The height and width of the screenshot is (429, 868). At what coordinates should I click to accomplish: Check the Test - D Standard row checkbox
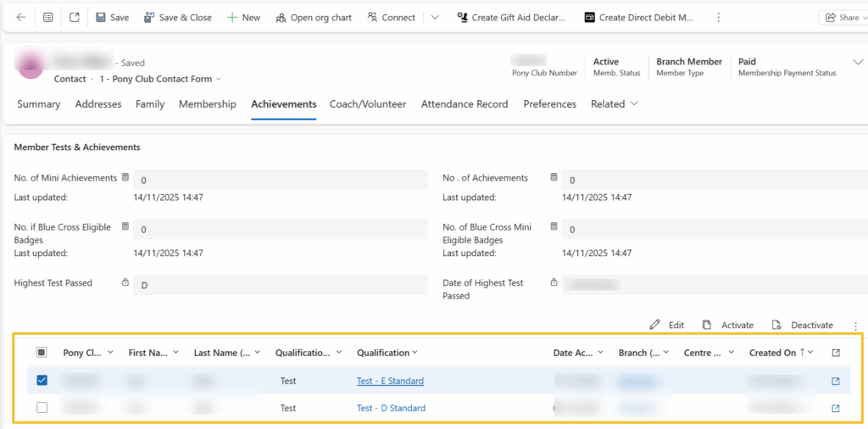tap(42, 408)
